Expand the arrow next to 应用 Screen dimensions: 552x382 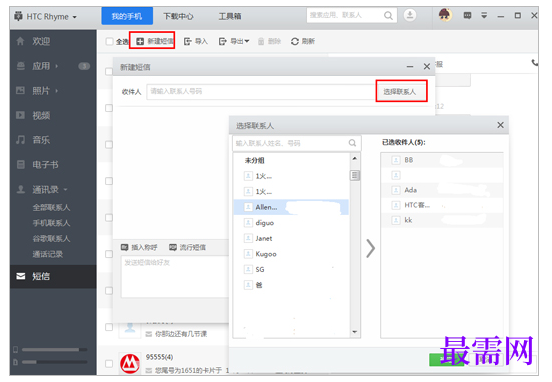click(57, 66)
